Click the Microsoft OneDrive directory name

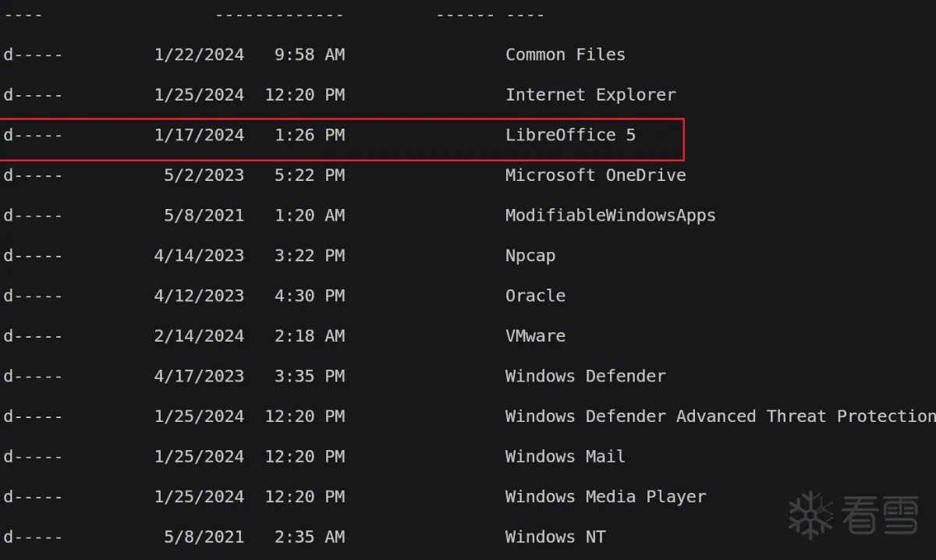[x=595, y=175]
